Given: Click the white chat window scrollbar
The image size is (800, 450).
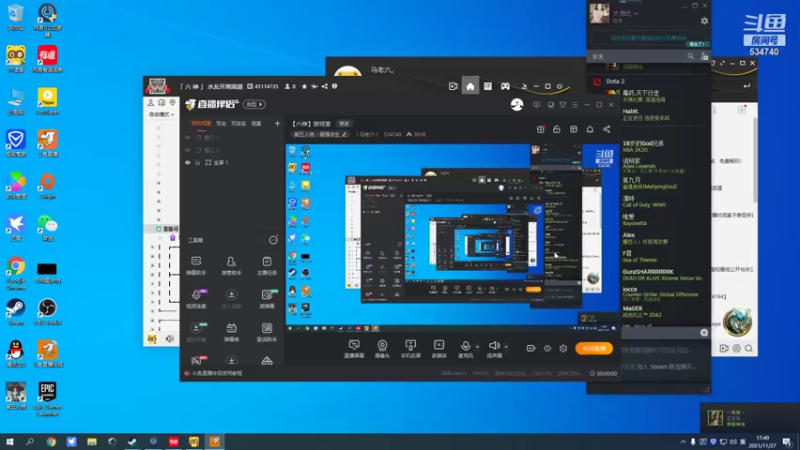Looking at the screenshot, I should tap(755, 158).
